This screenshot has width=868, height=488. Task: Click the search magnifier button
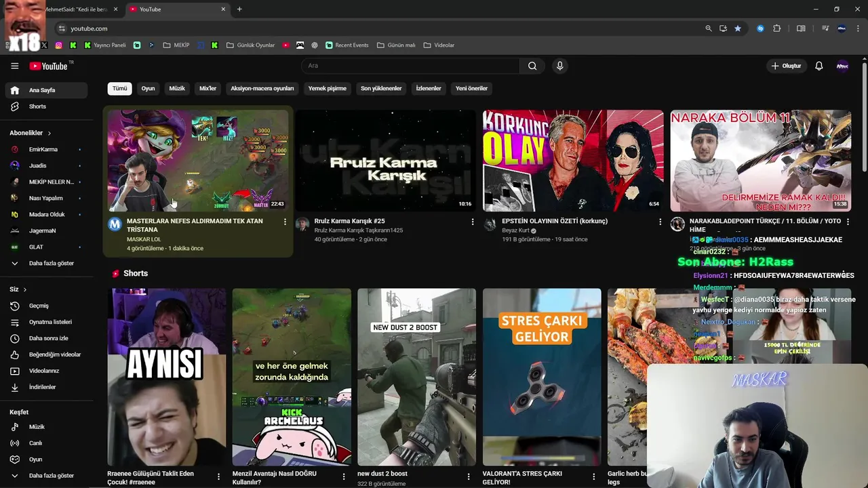pos(532,66)
